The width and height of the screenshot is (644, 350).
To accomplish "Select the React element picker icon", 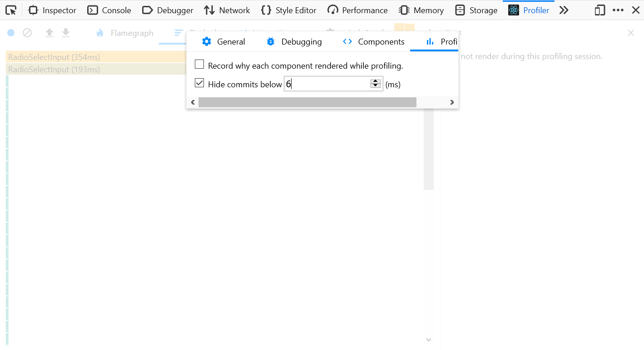I will [x=11, y=10].
